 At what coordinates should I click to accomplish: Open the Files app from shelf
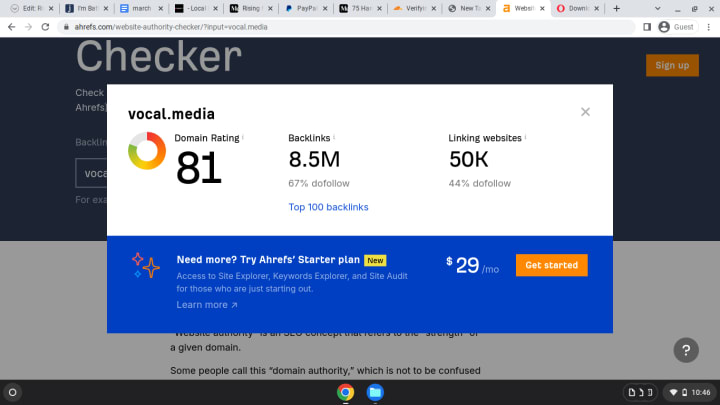[x=375, y=393]
